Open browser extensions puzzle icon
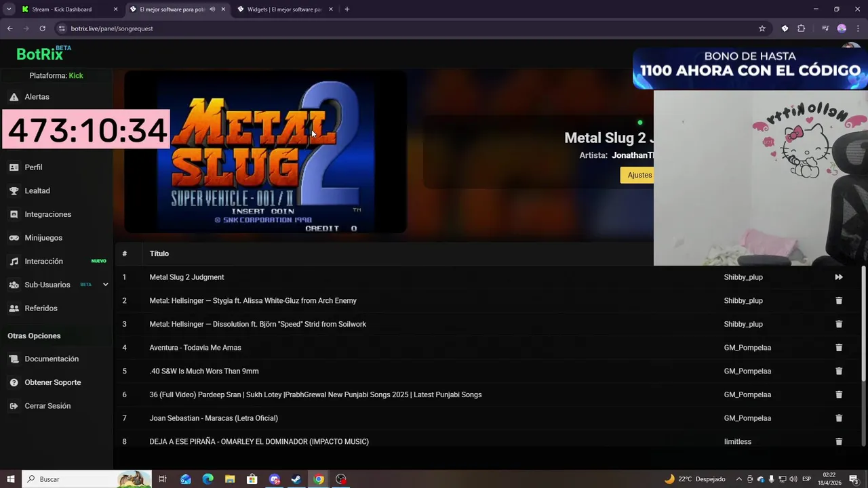Screen dimensions: 868x488 coord(802,28)
